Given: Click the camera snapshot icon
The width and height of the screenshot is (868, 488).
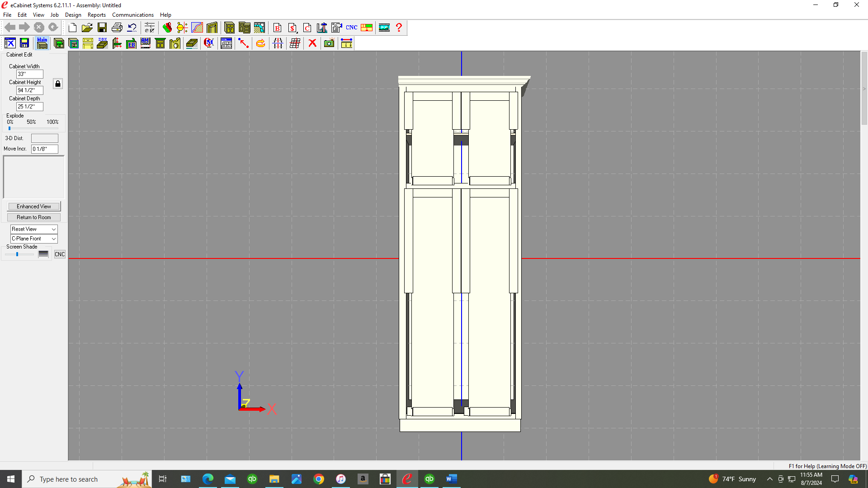Looking at the screenshot, I should (329, 43).
